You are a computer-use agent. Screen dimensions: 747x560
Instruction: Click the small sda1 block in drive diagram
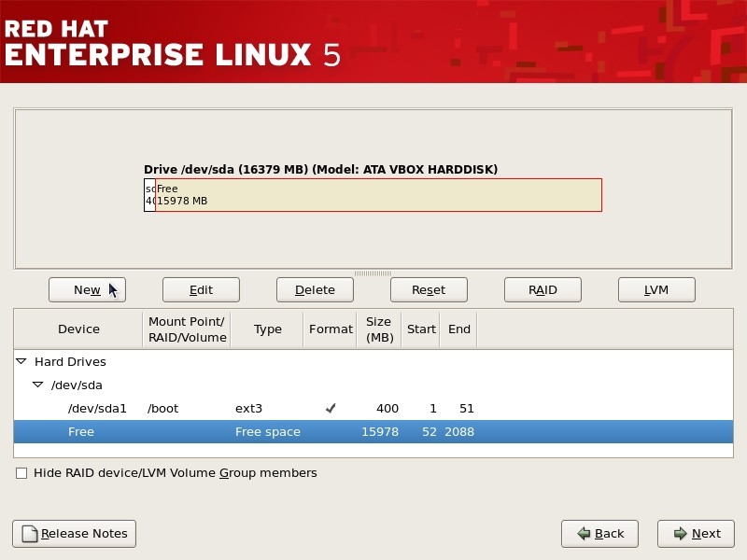149,195
